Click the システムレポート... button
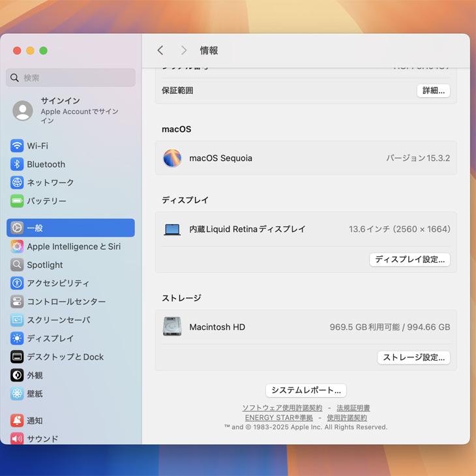 coord(306,391)
